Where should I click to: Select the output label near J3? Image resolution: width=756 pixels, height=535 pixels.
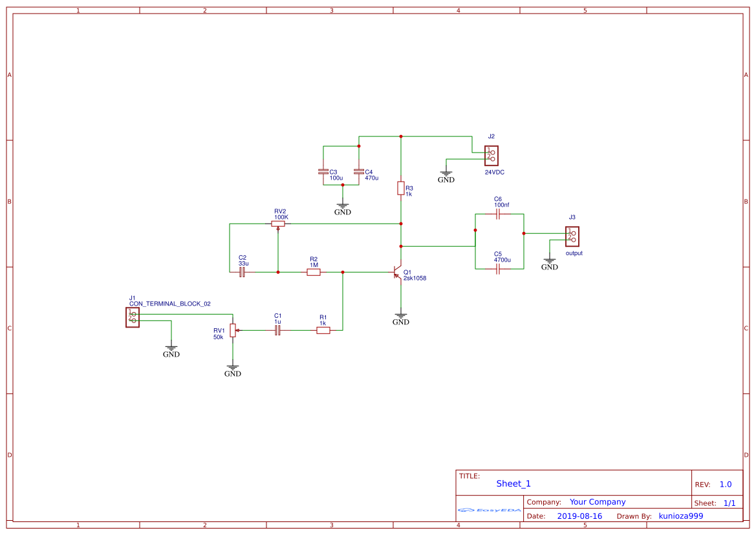pyautogui.click(x=574, y=253)
